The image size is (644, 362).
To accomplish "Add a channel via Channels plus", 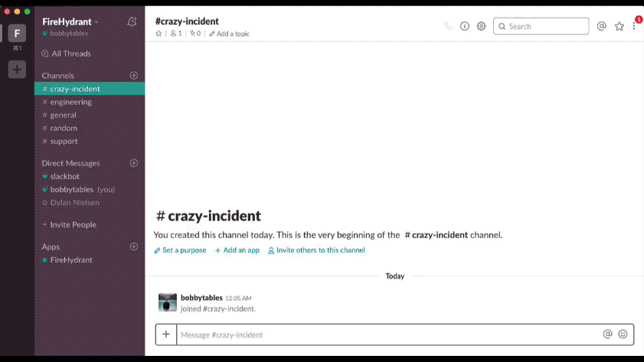I will click(134, 76).
